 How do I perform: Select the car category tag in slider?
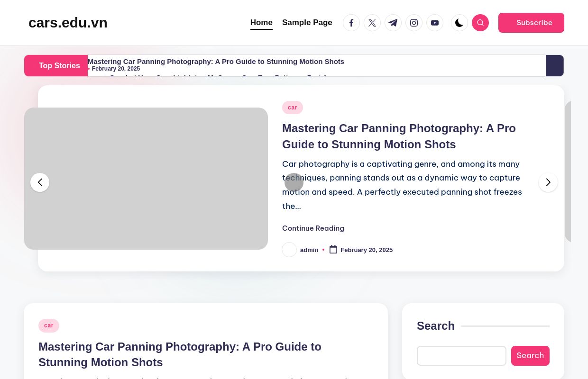point(293,108)
